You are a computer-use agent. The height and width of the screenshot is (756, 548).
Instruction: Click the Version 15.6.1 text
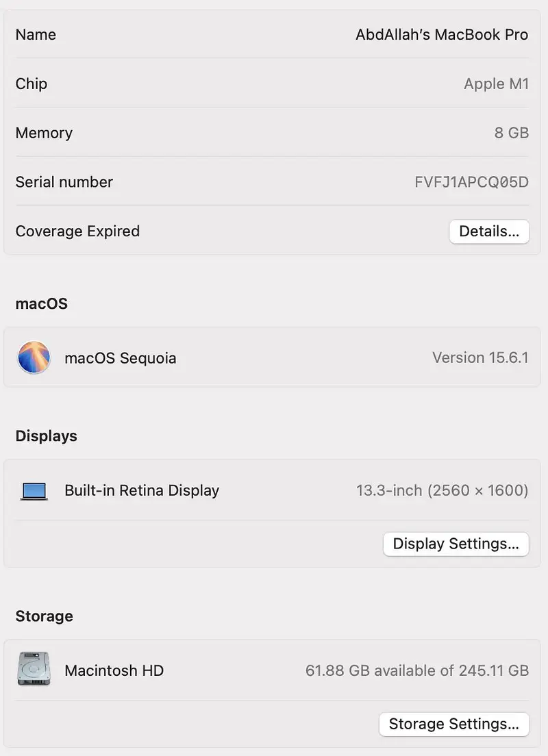coord(480,357)
